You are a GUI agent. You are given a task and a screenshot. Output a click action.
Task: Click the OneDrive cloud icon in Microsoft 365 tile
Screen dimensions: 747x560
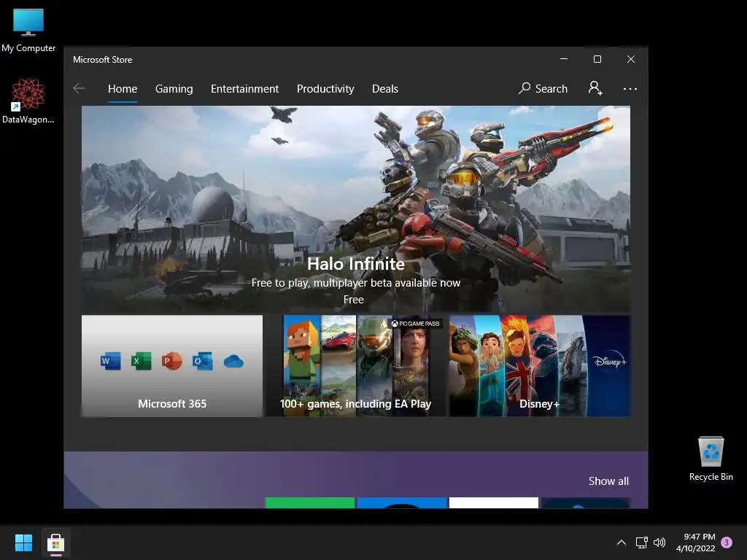(233, 362)
